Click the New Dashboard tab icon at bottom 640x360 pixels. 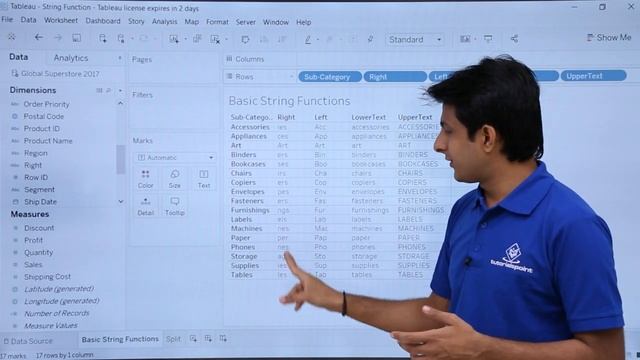[x=208, y=339]
